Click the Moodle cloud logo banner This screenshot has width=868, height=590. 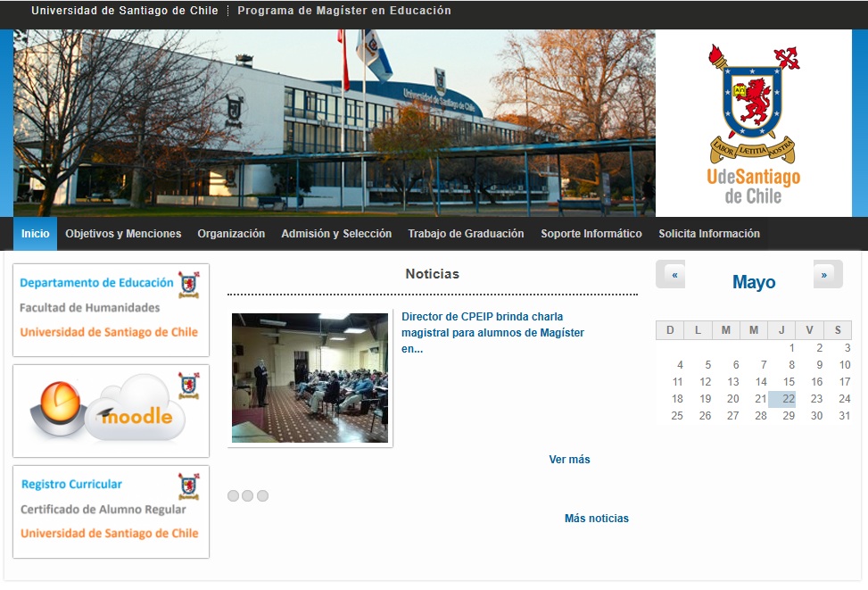click(111, 411)
